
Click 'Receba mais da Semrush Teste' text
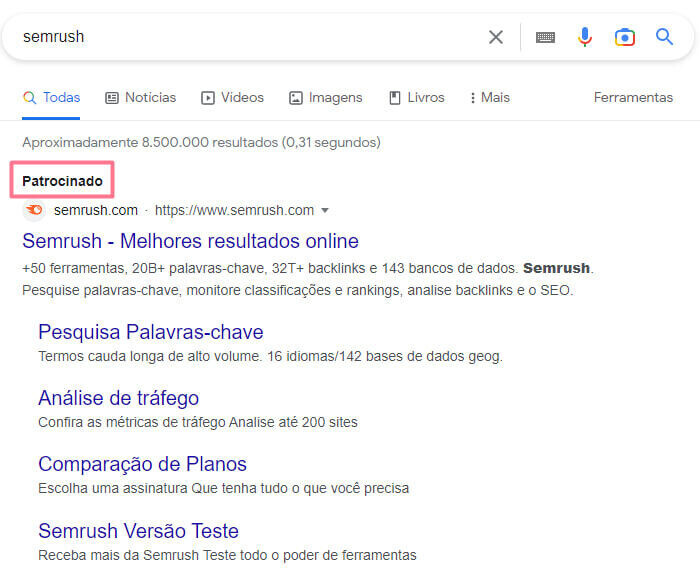point(227,555)
